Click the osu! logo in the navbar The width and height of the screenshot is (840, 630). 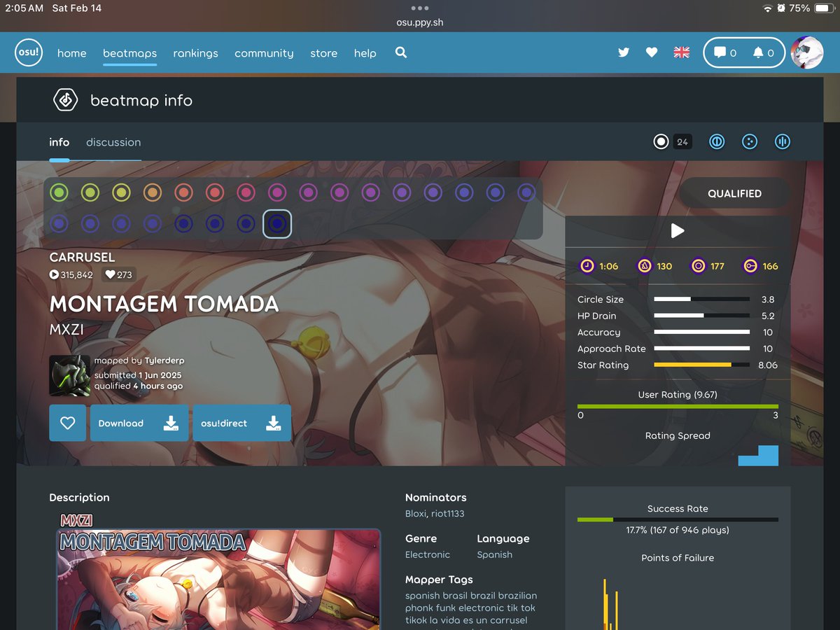29,52
